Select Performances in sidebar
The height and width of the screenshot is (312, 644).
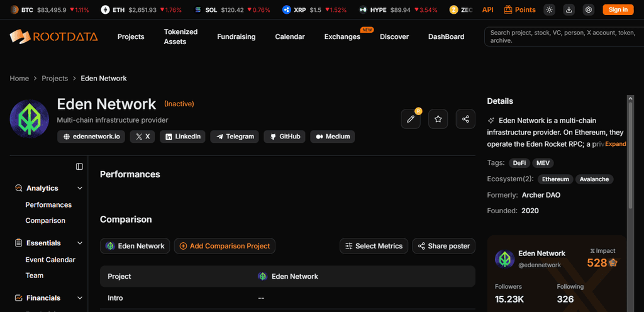click(48, 204)
